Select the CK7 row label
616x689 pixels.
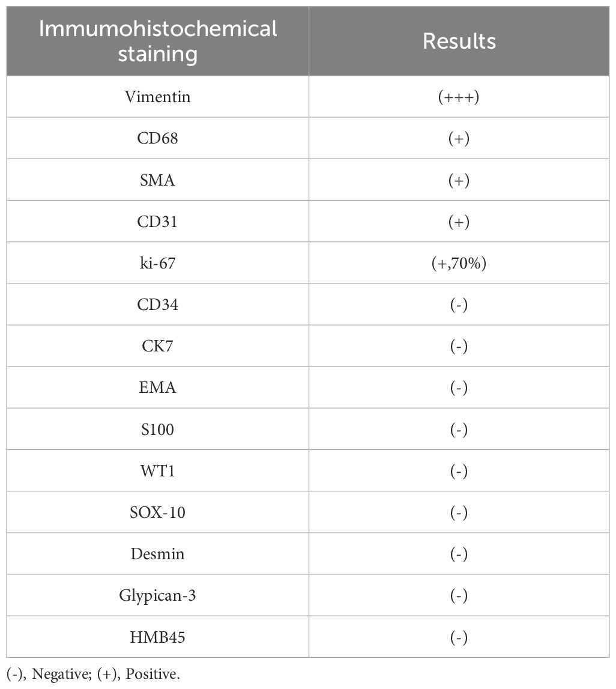click(x=157, y=346)
